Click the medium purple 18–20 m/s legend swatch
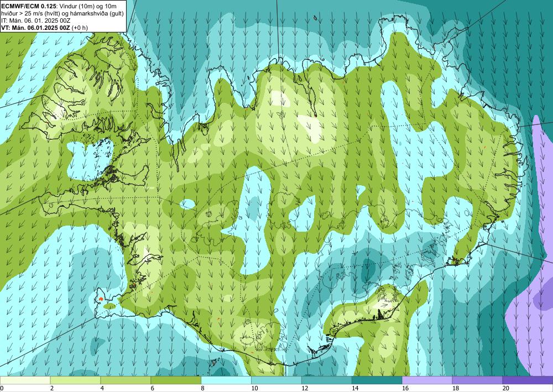Viewport: 553px width, 392px height. 477,380
